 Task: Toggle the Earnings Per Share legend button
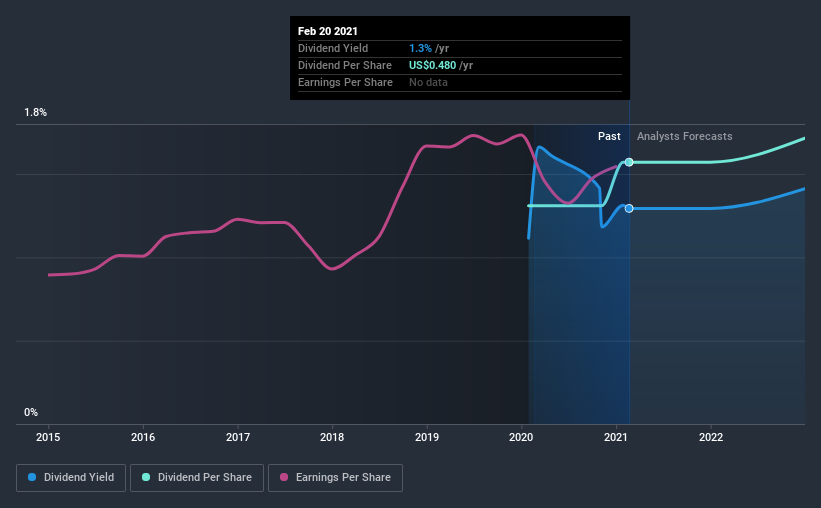pyautogui.click(x=335, y=478)
